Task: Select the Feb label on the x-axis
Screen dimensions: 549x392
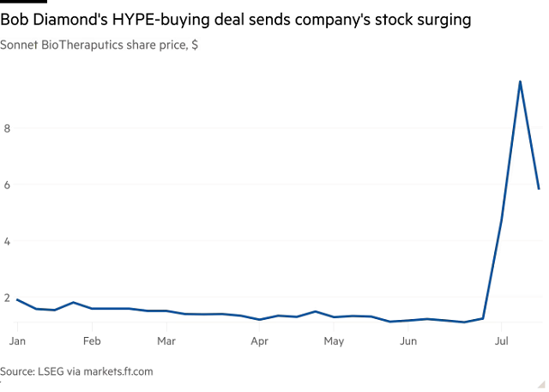Action: click(92, 341)
